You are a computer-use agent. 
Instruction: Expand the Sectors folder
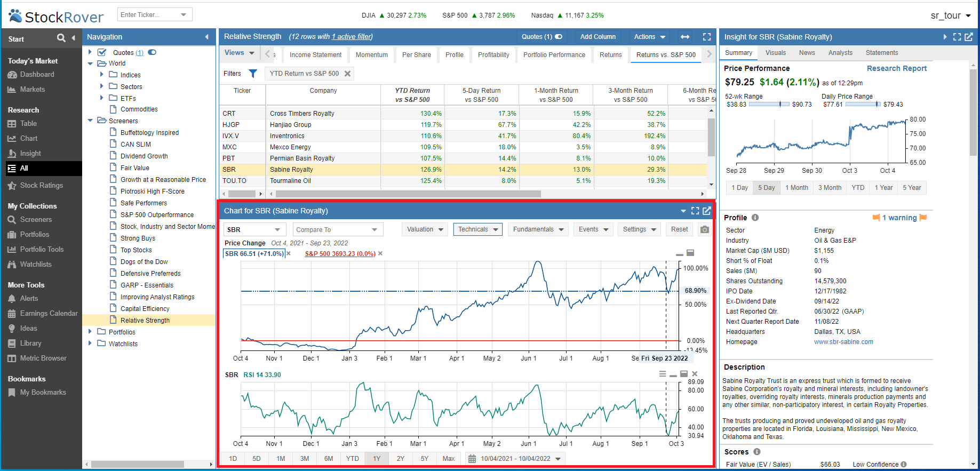click(101, 86)
